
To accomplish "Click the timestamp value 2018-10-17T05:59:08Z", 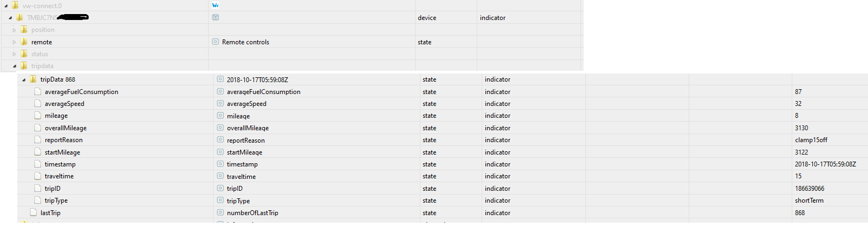I will [x=825, y=164].
